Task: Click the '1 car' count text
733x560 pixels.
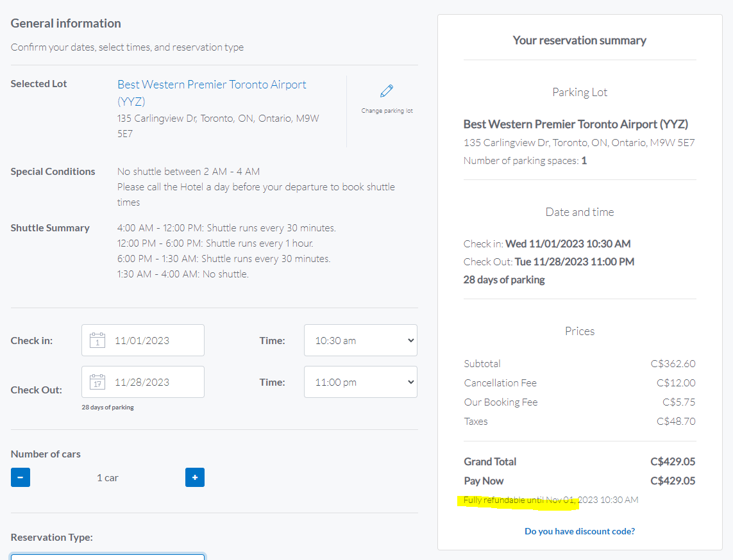Action: (x=108, y=478)
